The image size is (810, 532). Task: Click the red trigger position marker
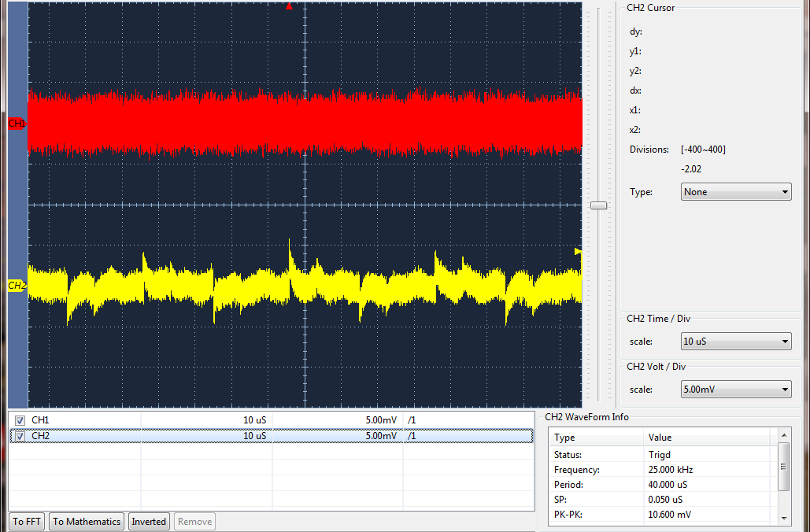pos(289,7)
